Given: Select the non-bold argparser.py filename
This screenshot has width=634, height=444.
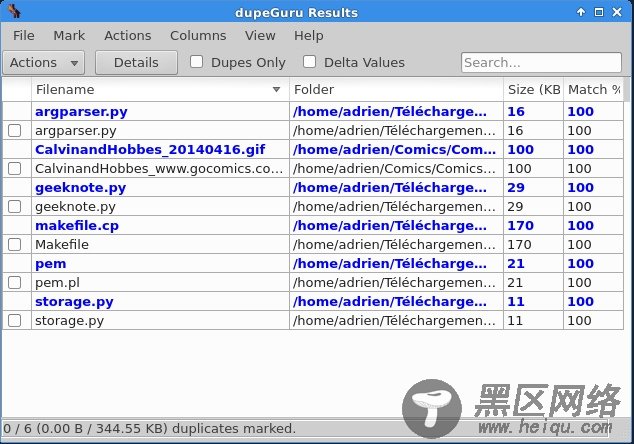Looking at the screenshot, I should 76,131.
